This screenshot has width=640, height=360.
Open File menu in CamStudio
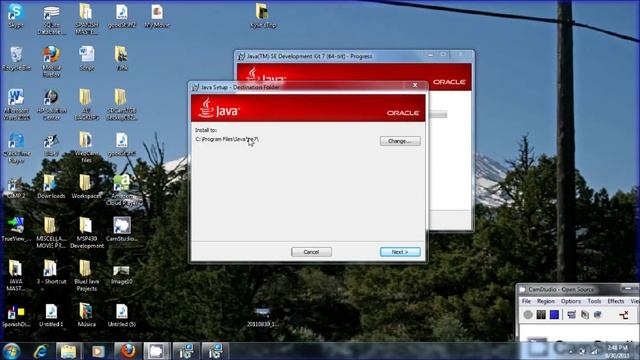(527, 301)
